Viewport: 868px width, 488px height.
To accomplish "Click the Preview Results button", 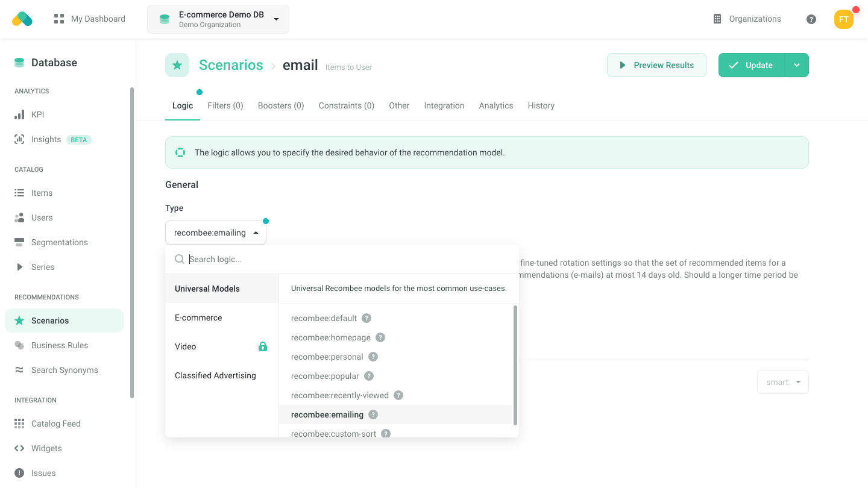I will (x=656, y=65).
